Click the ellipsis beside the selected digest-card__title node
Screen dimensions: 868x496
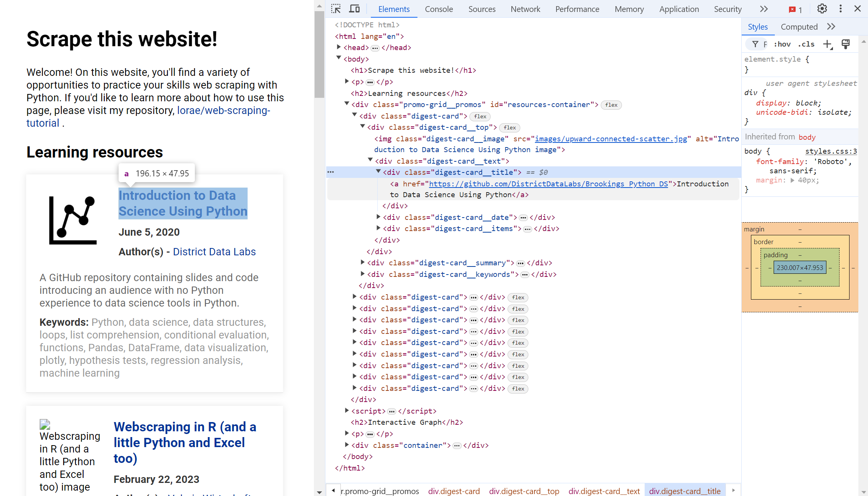pyautogui.click(x=330, y=172)
